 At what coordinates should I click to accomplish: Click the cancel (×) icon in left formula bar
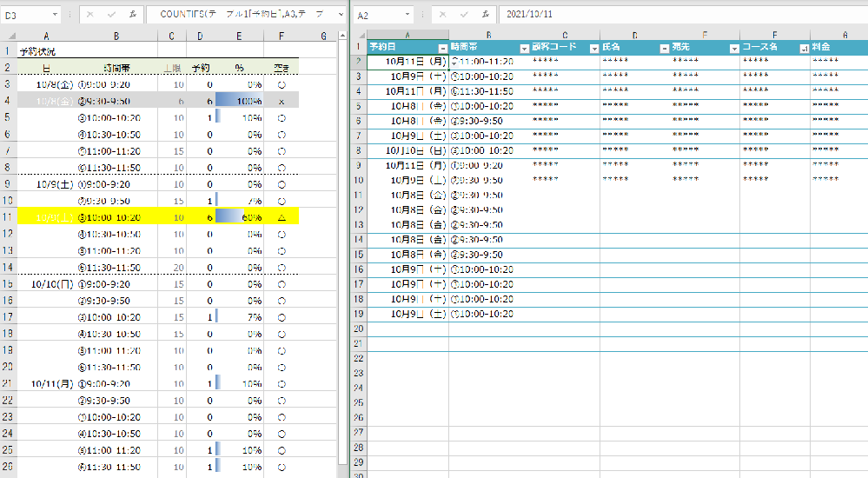(90, 15)
